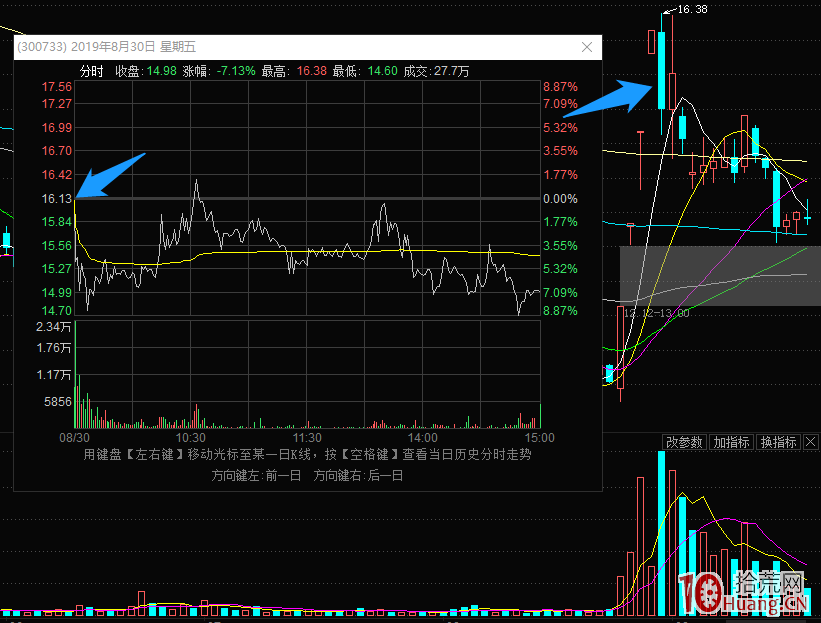Screen dimensions: 821x623
Task: Click the 最高 value 16.38 in the popup header
Action: [312, 71]
